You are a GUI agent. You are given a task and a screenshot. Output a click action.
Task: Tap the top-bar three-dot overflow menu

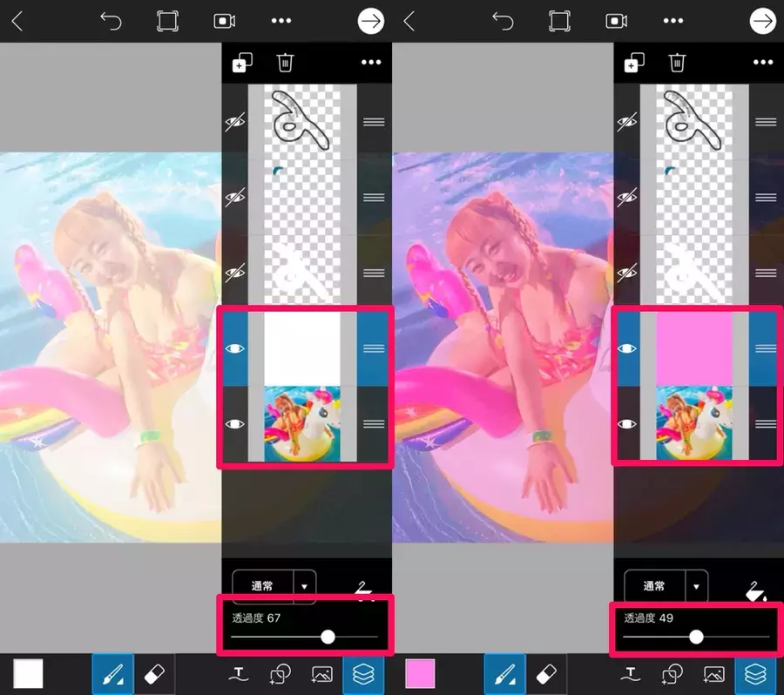(282, 20)
